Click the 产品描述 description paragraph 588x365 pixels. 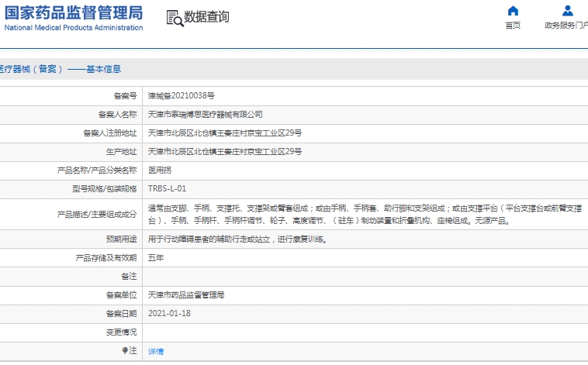click(x=365, y=215)
